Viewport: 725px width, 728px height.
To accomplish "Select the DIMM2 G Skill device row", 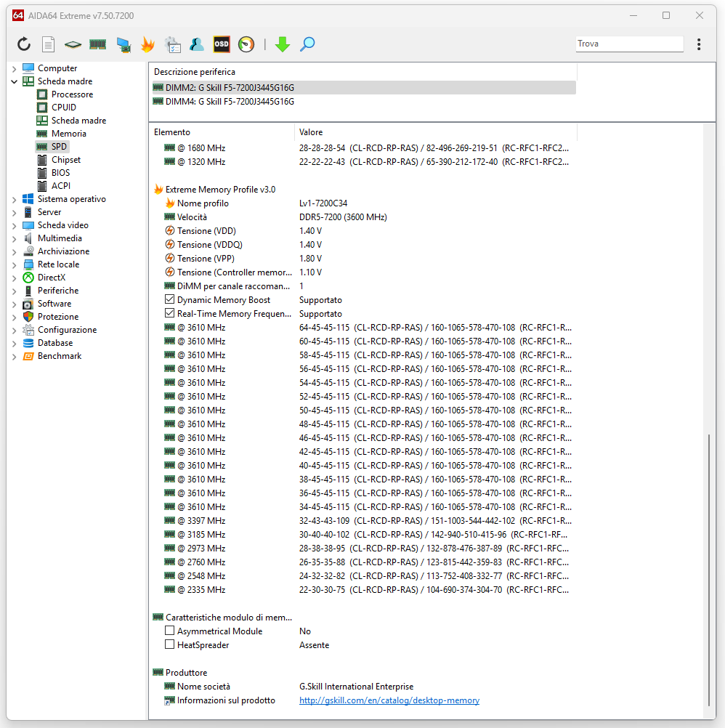I will point(364,88).
